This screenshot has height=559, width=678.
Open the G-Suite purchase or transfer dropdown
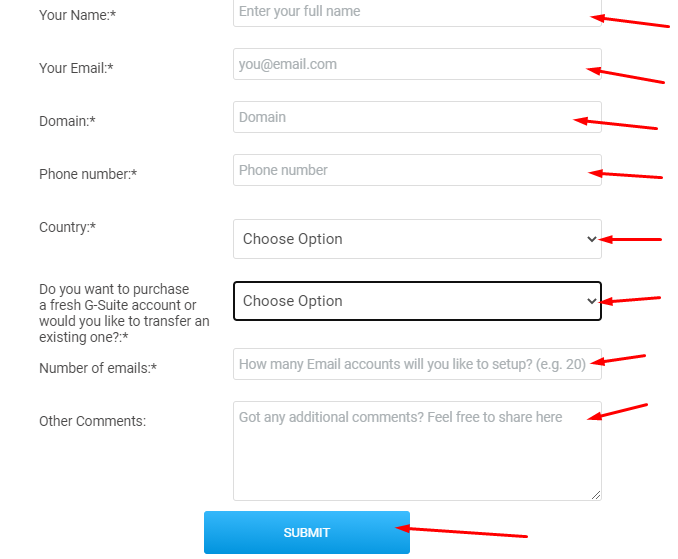(417, 301)
